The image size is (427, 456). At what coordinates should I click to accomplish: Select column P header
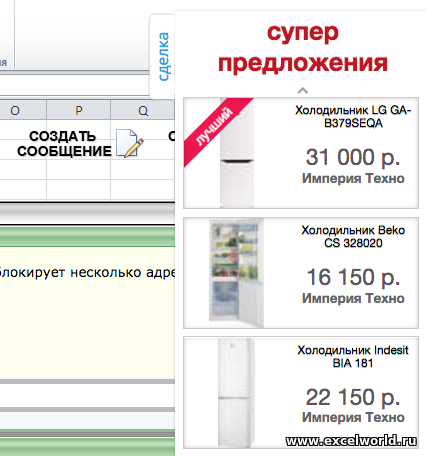(79, 110)
